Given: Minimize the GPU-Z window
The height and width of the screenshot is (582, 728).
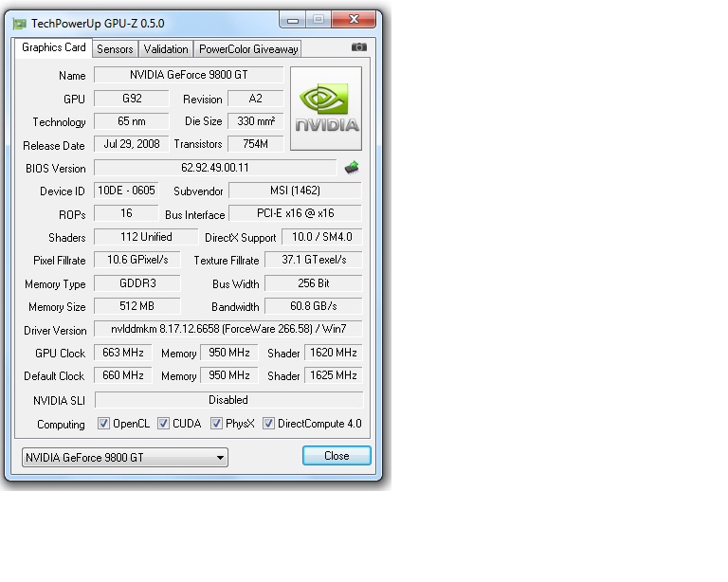Looking at the screenshot, I should (293, 20).
